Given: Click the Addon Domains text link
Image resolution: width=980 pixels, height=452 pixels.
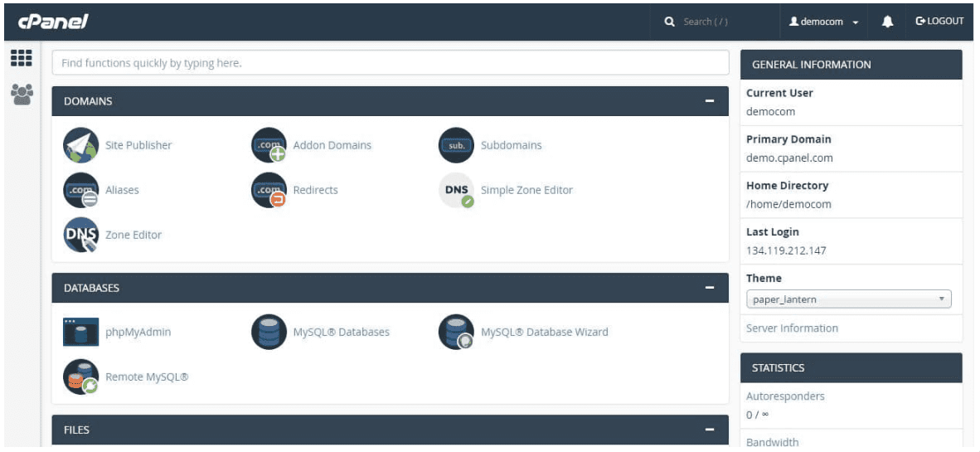Looking at the screenshot, I should [332, 145].
